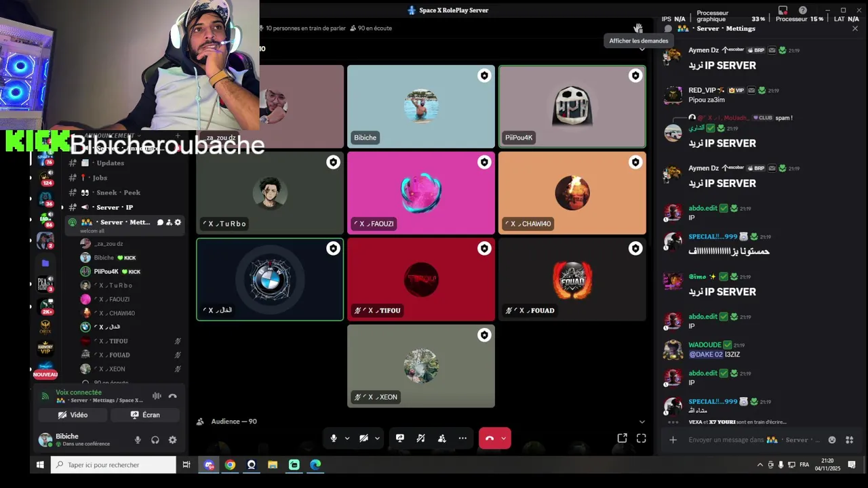Click the help question mark icon
Screen dimensions: 868x488
803,10
